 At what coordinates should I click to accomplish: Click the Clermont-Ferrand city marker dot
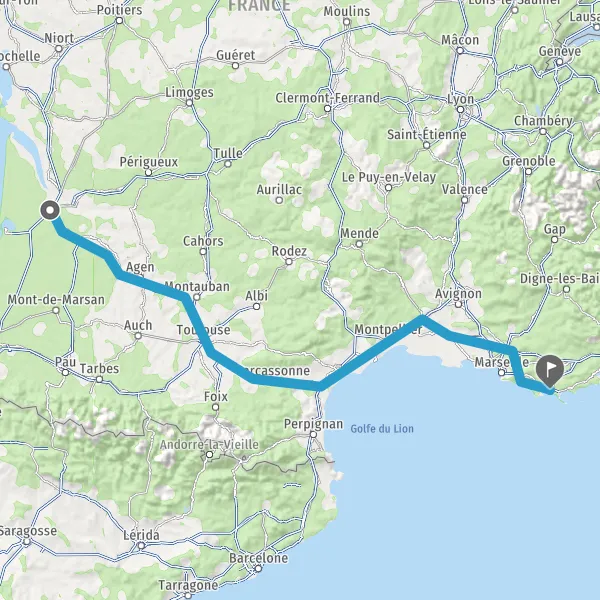[x=327, y=109]
